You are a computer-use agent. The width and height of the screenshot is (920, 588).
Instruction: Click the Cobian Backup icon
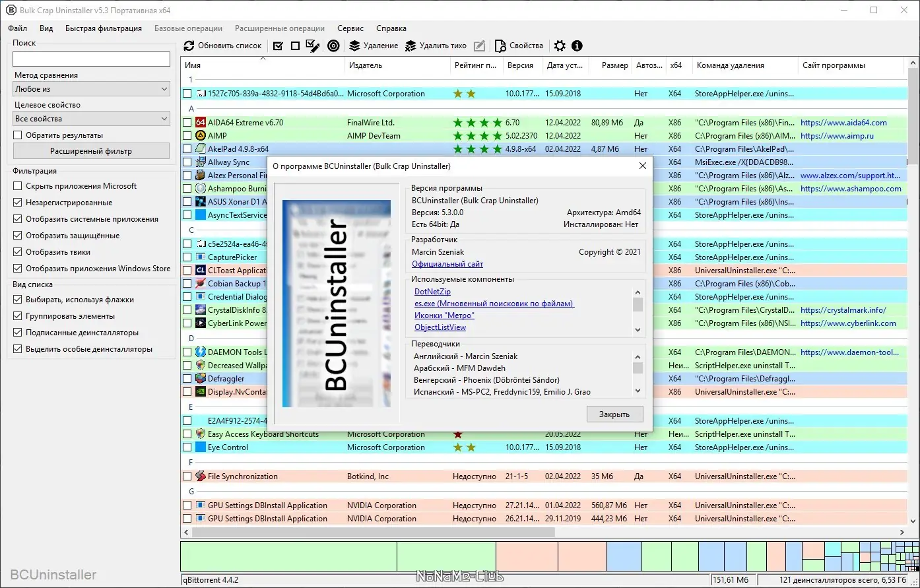tap(201, 284)
